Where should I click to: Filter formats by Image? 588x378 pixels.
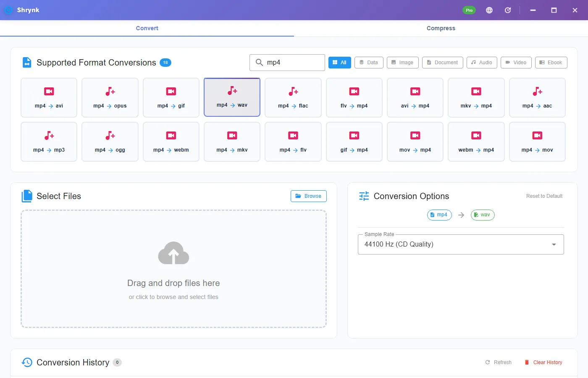coord(402,63)
